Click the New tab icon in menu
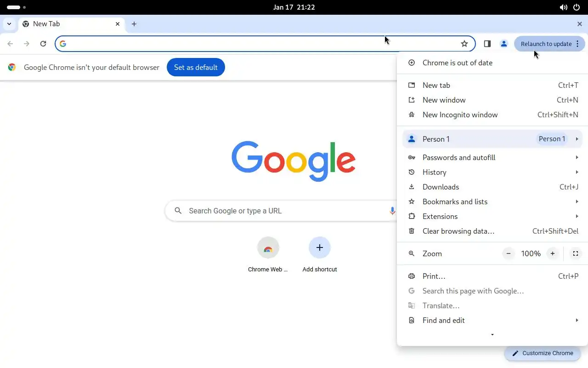Viewport: 588px width, 368px height. pyautogui.click(x=412, y=85)
